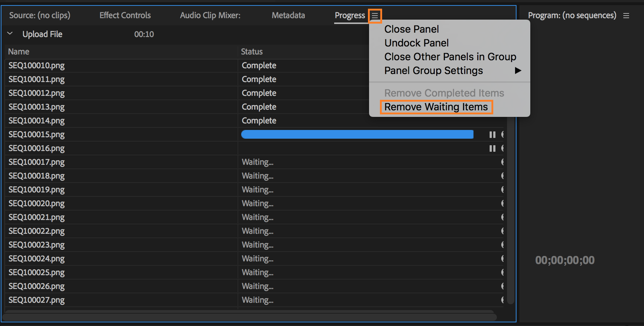Pause the SEQ100016.png upload
This screenshot has height=326, width=644.
tap(492, 148)
